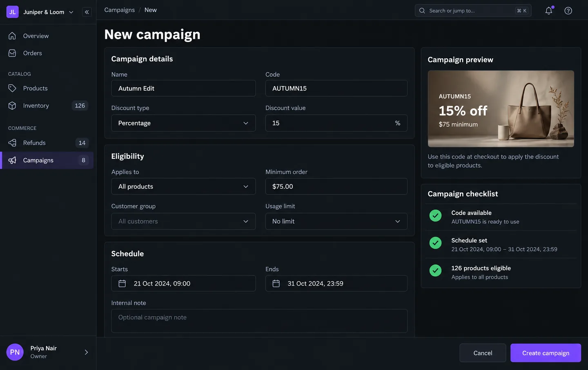Click the PN user avatar
This screenshot has width=588, height=370.
[15, 352]
